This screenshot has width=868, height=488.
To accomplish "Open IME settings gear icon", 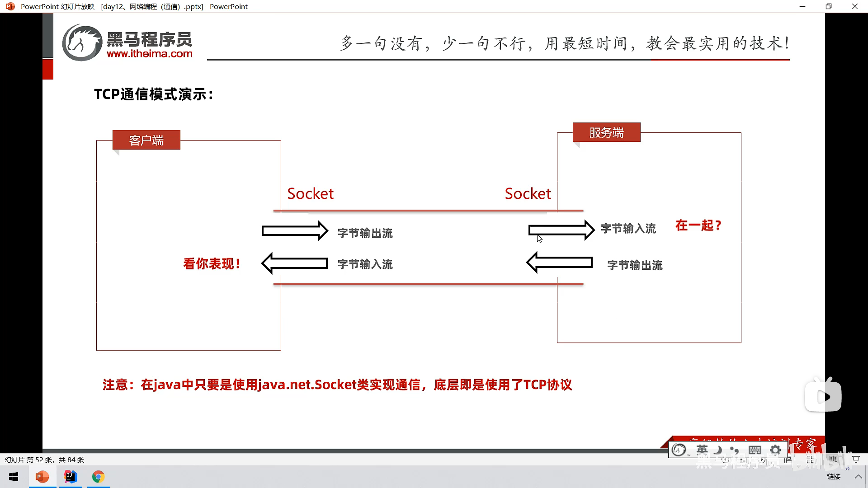I will (775, 450).
